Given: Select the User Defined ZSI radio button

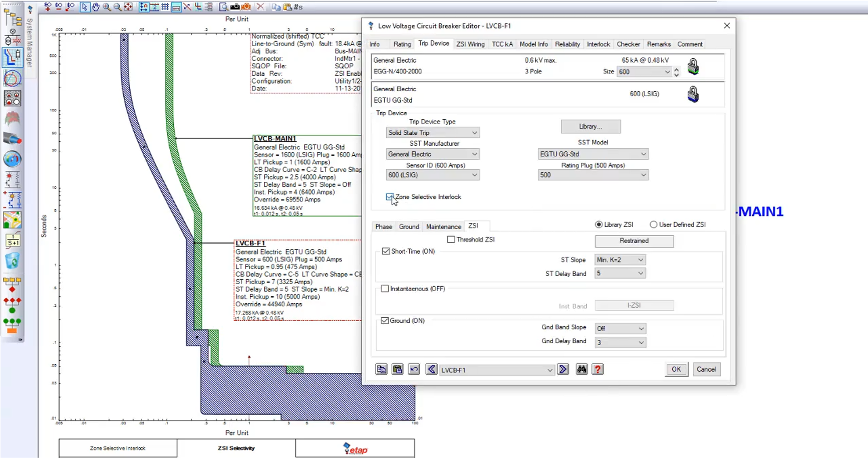Looking at the screenshot, I should point(653,224).
